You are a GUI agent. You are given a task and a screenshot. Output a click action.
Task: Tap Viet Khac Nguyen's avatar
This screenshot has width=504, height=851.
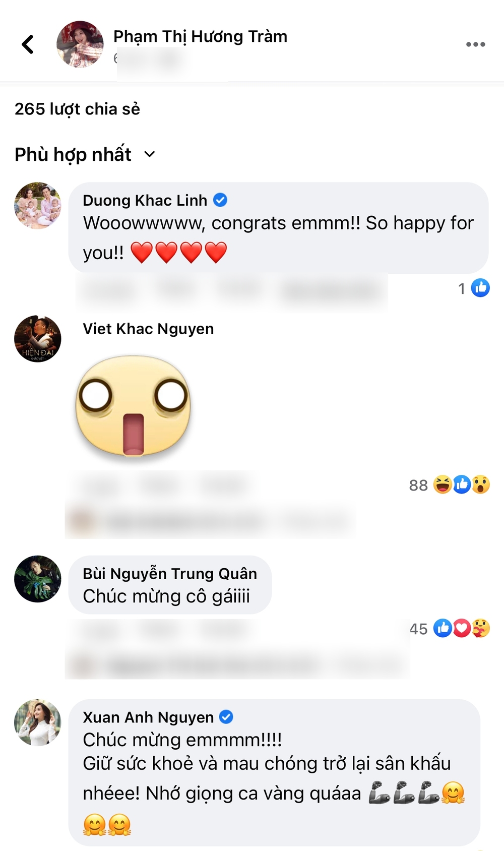click(38, 339)
